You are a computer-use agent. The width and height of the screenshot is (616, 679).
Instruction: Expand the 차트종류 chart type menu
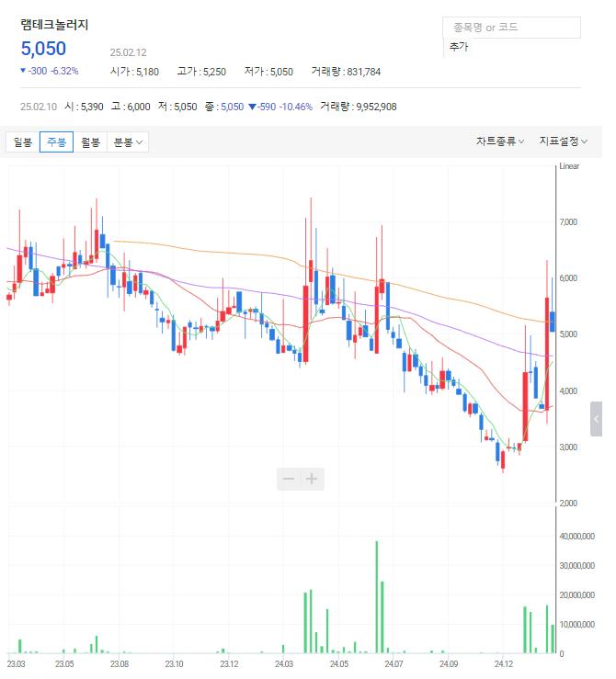tap(500, 141)
